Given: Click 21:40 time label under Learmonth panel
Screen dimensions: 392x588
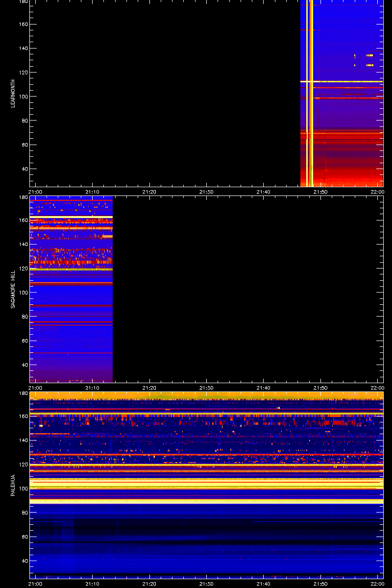Looking at the screenshot, I should tap(263, 192).
